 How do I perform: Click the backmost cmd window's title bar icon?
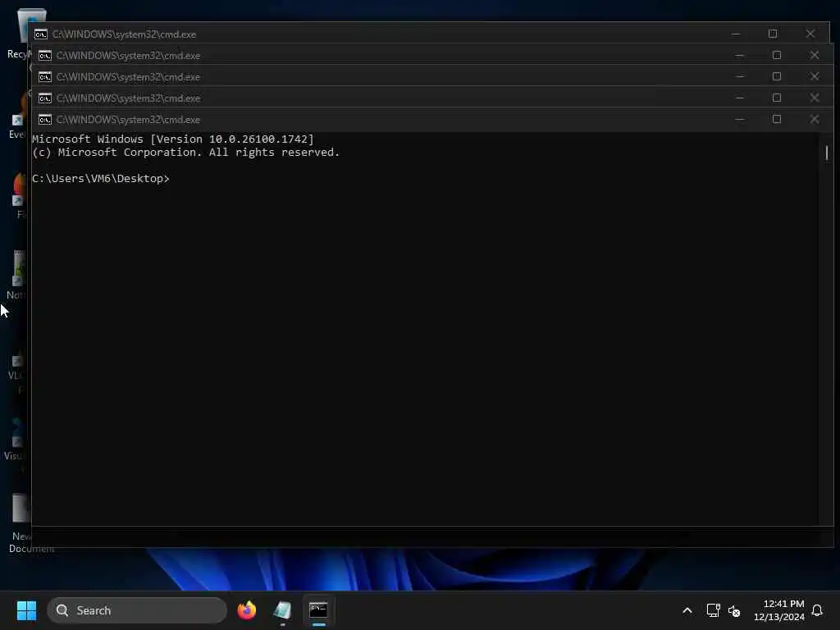(41, 34)
